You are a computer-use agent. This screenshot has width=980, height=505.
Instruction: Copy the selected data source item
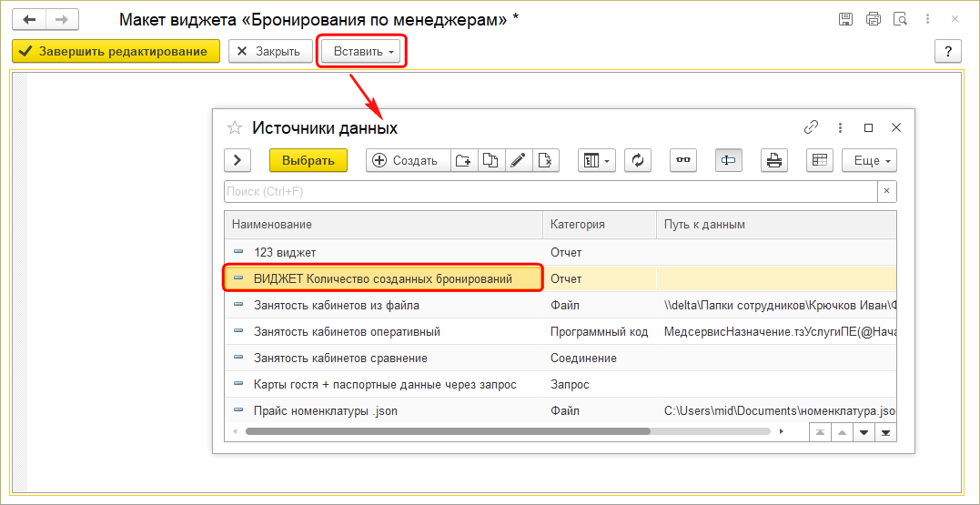click(x=491, y=160)
